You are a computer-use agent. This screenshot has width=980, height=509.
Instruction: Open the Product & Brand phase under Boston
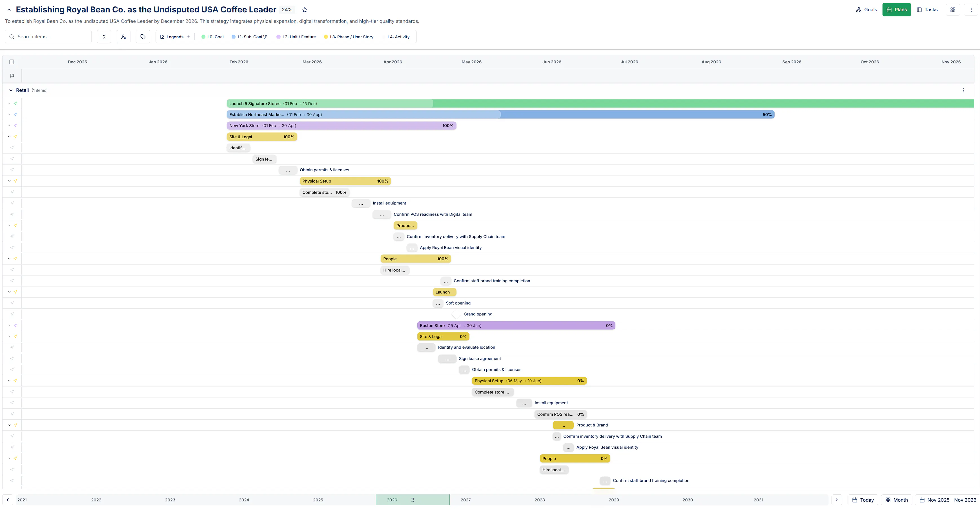(x=563, y=425)
